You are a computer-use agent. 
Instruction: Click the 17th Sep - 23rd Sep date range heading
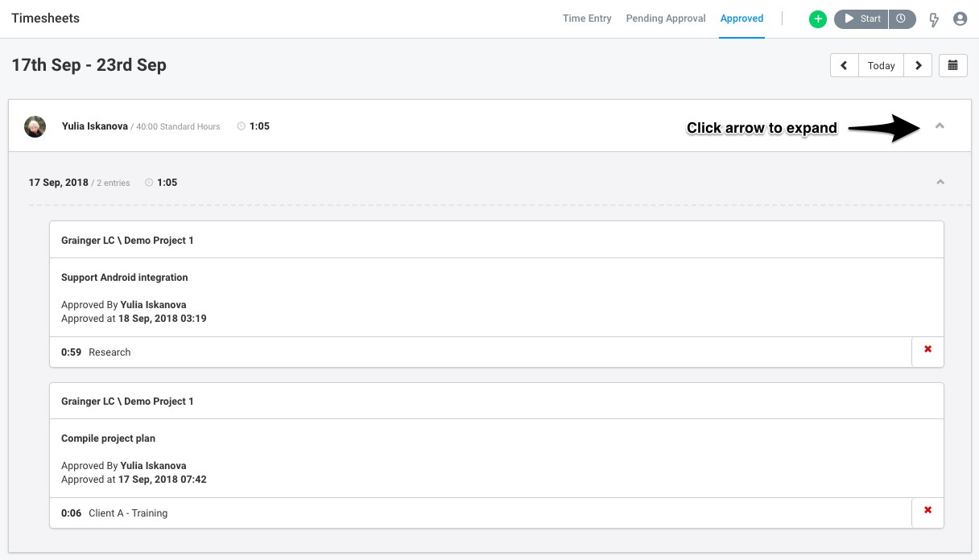[x=89, y=65]
